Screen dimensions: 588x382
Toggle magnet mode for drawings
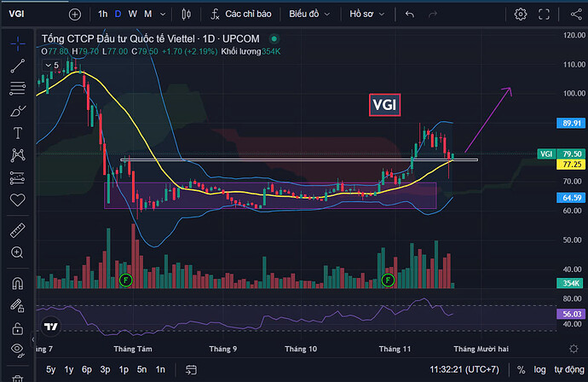[18, 283]
